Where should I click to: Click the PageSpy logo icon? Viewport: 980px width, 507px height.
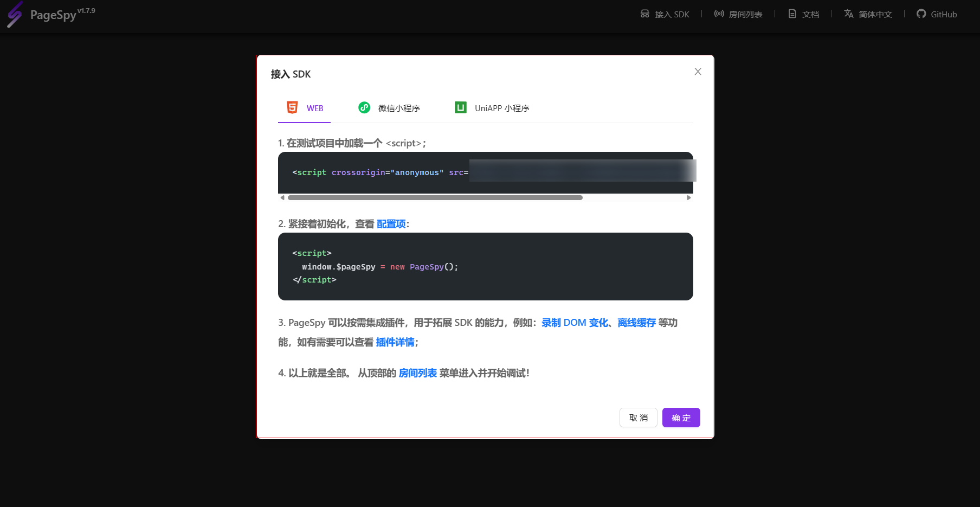pyautogui.click(x=15, y=15)
